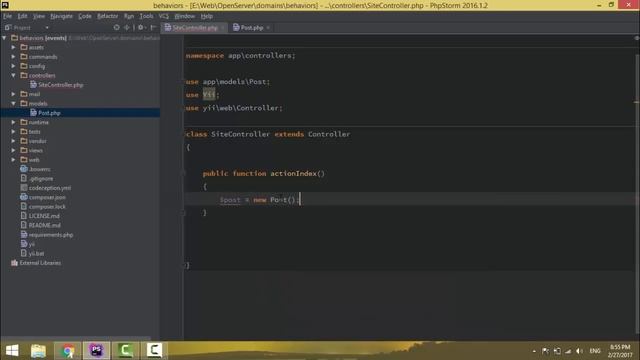Screen dimensions: 640x360
Task: Click the Project panel title icon
Action: point(8,28)
